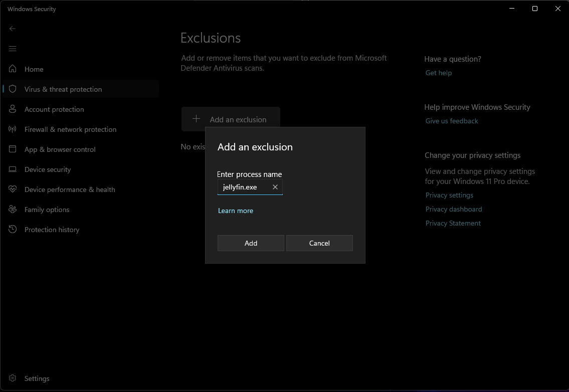Follow the Learn more link
The image size is (569, 392).
235,211
